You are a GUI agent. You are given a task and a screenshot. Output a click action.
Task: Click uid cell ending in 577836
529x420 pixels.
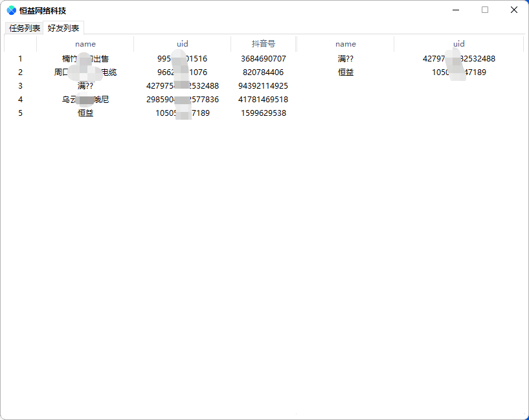[x=183, y=100]
